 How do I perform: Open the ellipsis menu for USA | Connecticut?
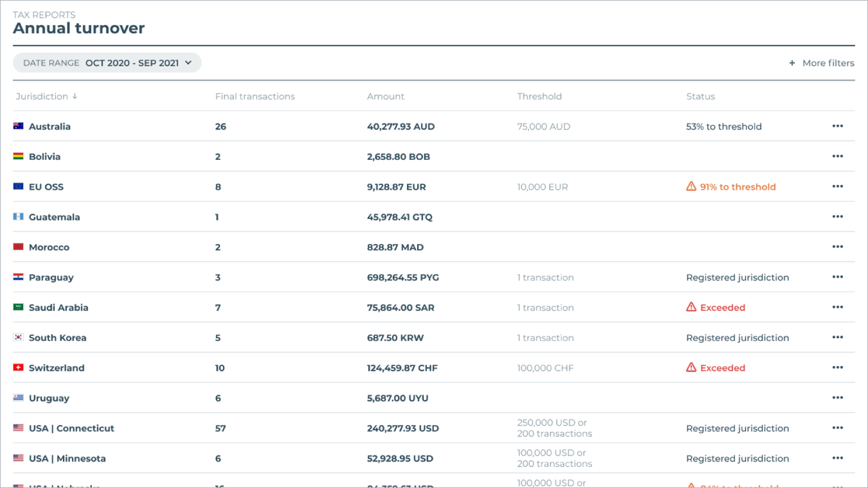point(837,428)
